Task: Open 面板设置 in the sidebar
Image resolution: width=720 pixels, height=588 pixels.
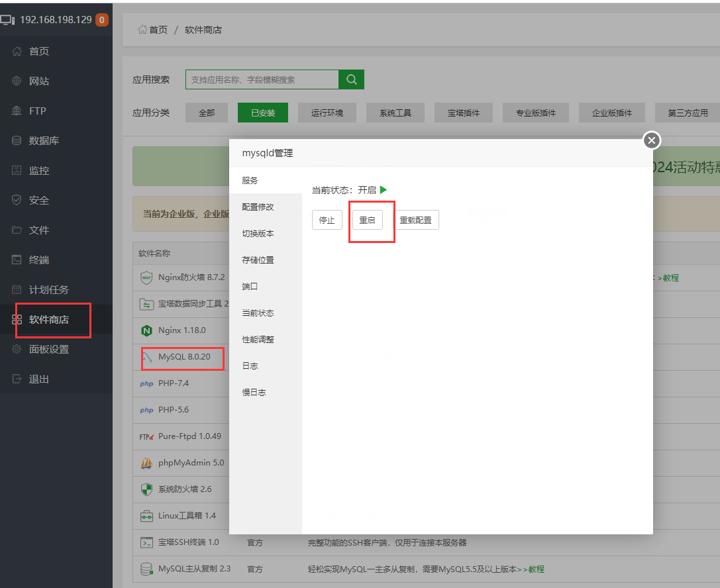Action: (x=48, y=350)
